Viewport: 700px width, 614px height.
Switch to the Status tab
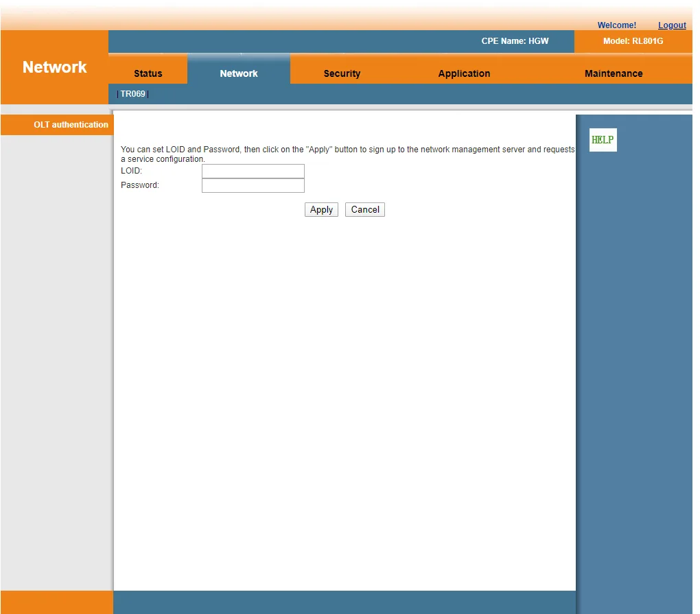[x=148, y=73]
